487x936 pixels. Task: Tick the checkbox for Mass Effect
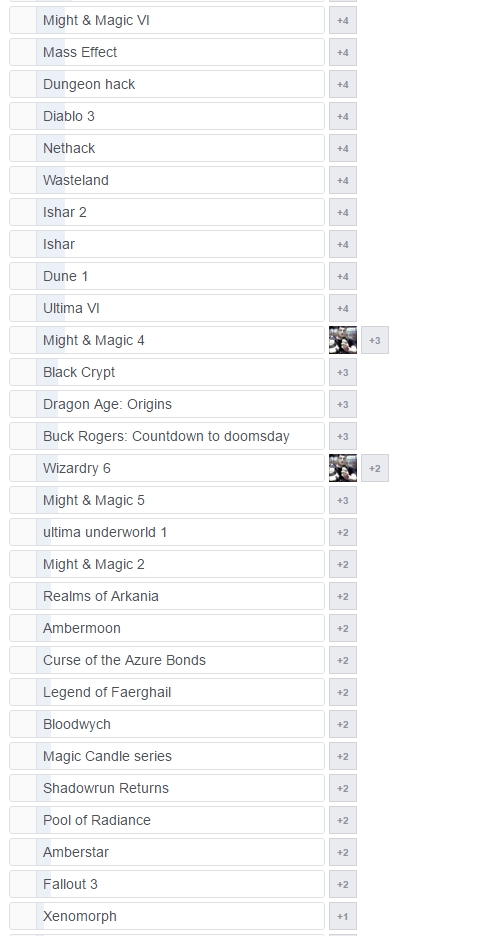tap(23, 53)
